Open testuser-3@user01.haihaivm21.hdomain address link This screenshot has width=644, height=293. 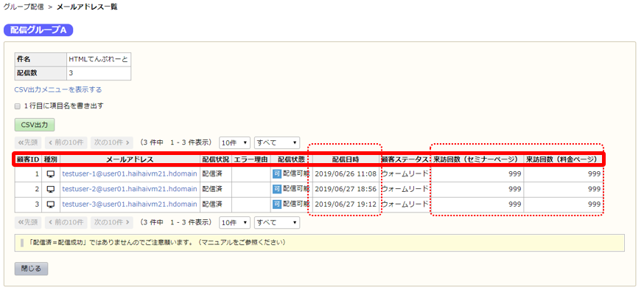130,204
